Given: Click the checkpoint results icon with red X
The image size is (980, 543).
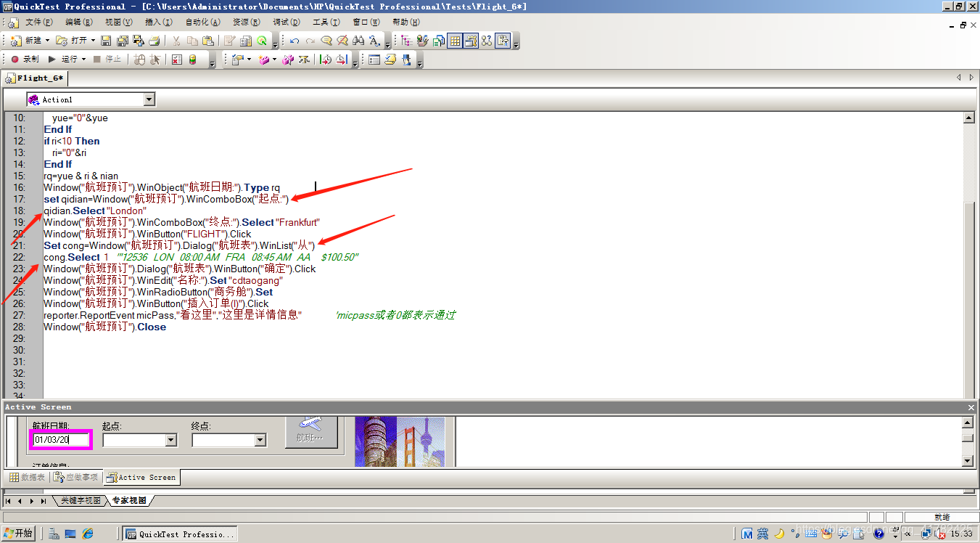Looking at the screenshot, I should tap(176, 60).
